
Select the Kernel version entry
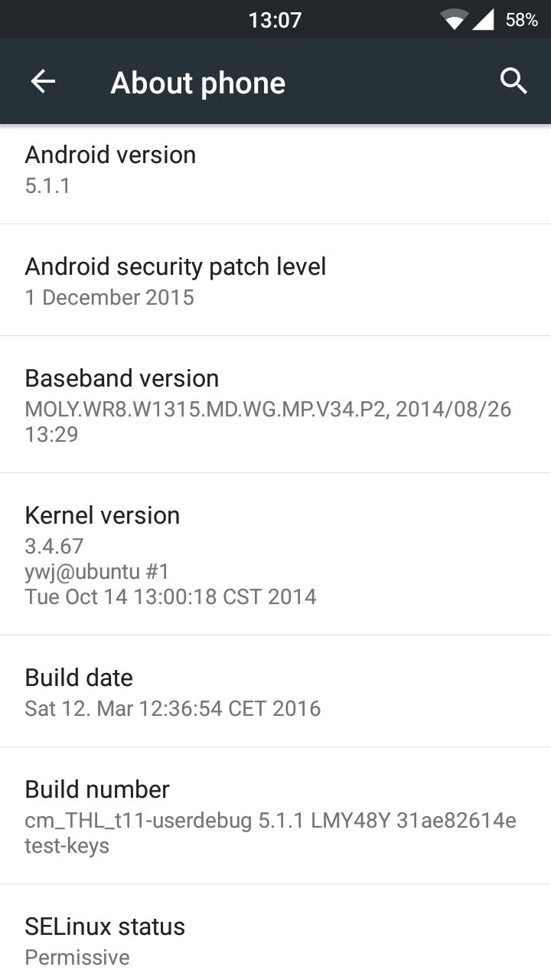275,554
